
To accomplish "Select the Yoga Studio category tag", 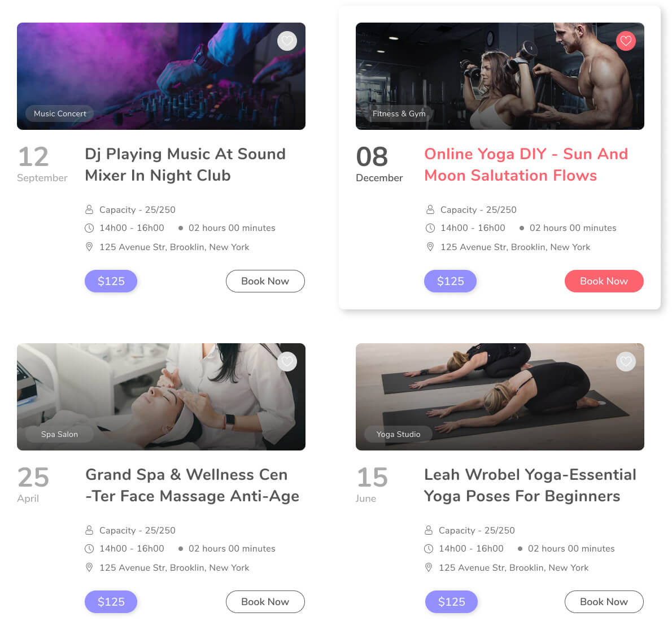I will click(x=398, y=434).
